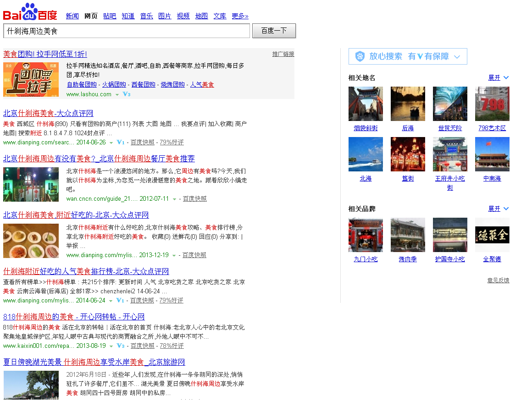Click the 全聚德 brand thumbnail

492,235
